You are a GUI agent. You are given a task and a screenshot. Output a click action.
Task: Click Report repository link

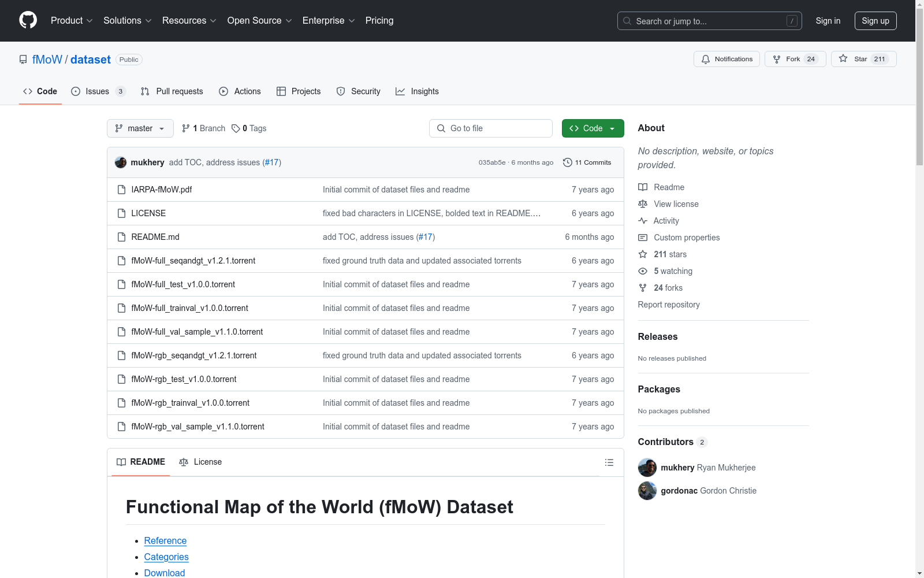[669, 305]
